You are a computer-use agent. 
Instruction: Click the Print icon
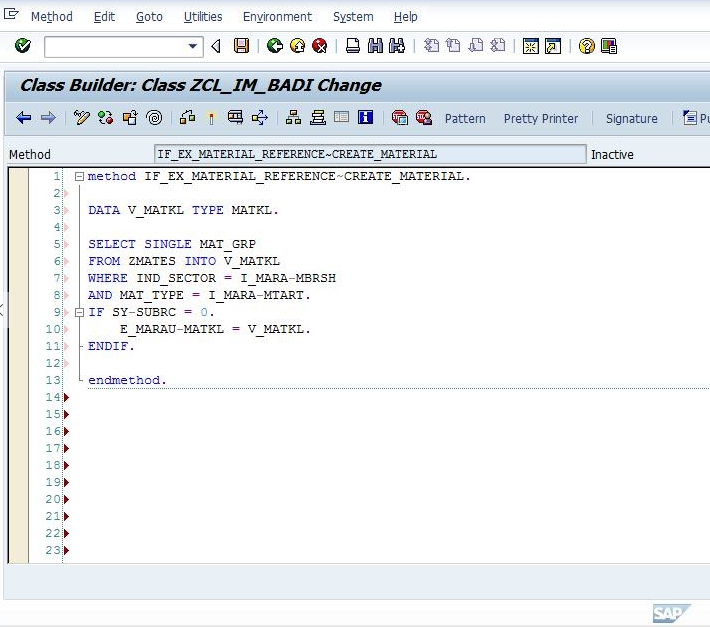(353, 46)
